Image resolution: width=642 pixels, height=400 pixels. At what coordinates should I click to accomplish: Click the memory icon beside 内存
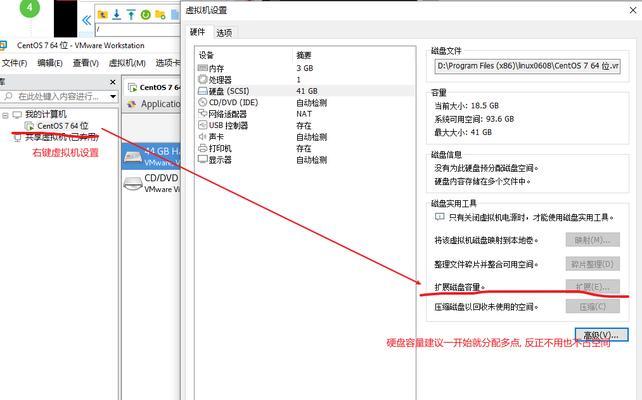[x=203, y=68]
